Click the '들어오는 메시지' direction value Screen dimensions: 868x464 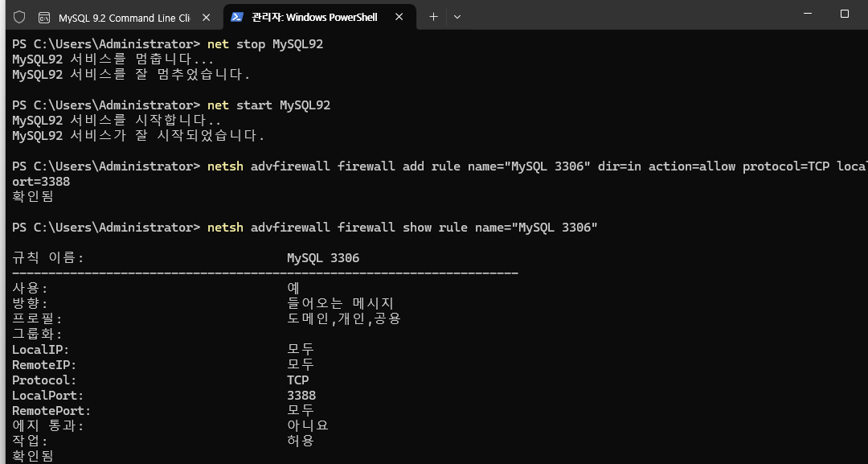[341, 303]
